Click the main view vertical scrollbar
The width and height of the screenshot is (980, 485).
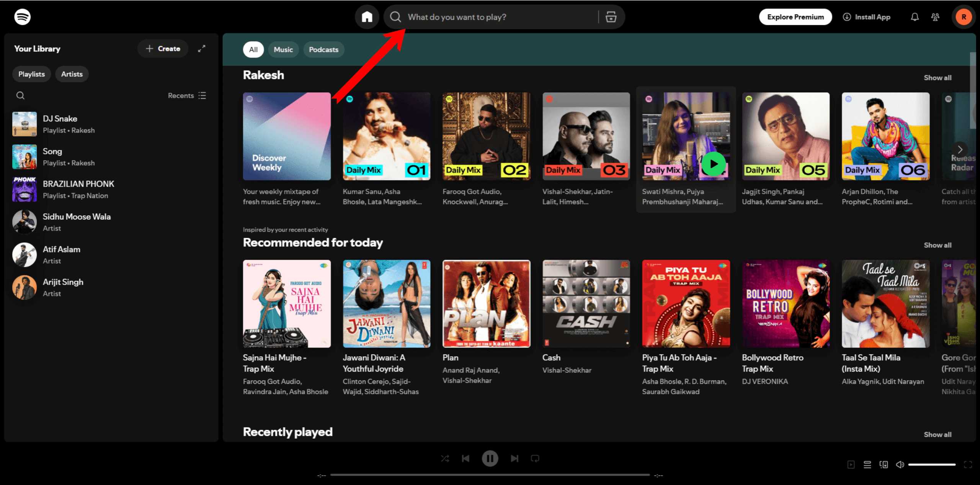[973, 90]
